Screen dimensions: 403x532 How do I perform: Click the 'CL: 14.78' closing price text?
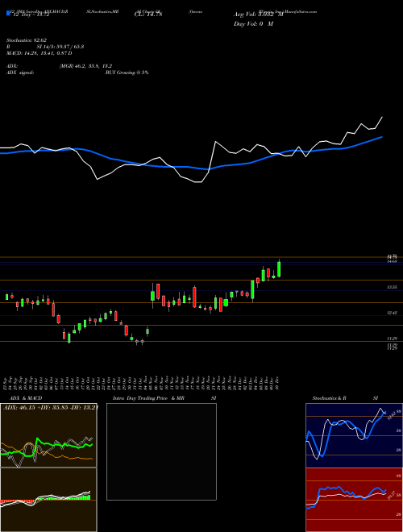(148, 15)
